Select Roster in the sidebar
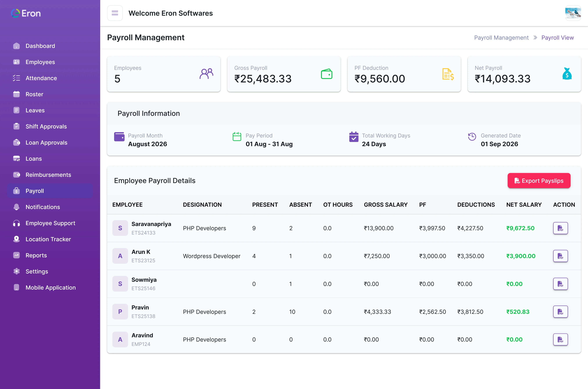This screenshot has width=588, height=389. [x=50, y=94]
